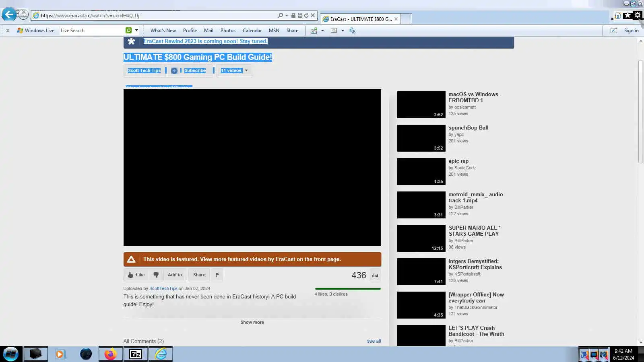Open SUPER MARIO ALL STARS GAME PLAY video
644x362 pixels.
[x=475, y=231]
